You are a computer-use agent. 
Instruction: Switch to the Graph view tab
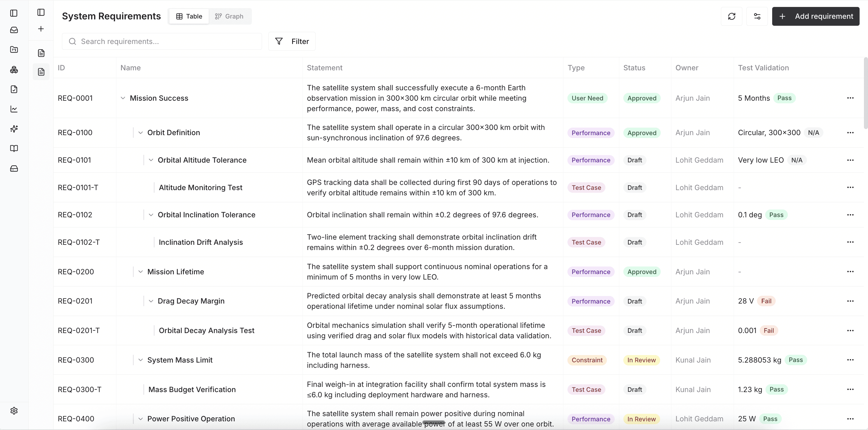[x=229, y=16]
